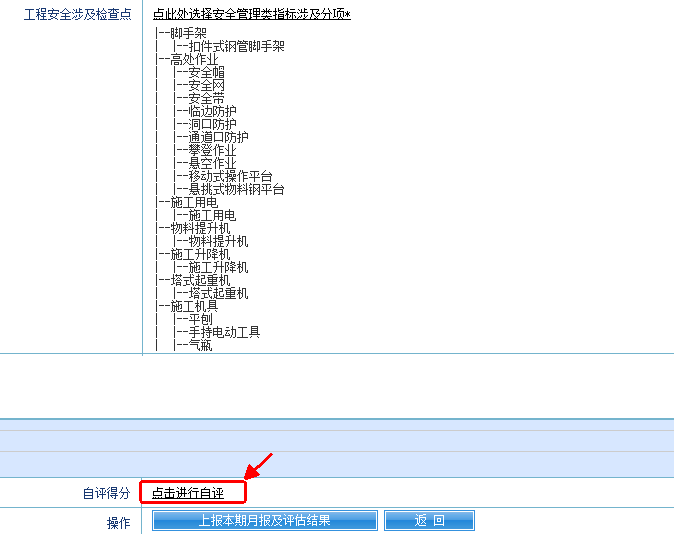
Task: Select 悬挑式物料钢平台 in the list
Action: [236, 189]
